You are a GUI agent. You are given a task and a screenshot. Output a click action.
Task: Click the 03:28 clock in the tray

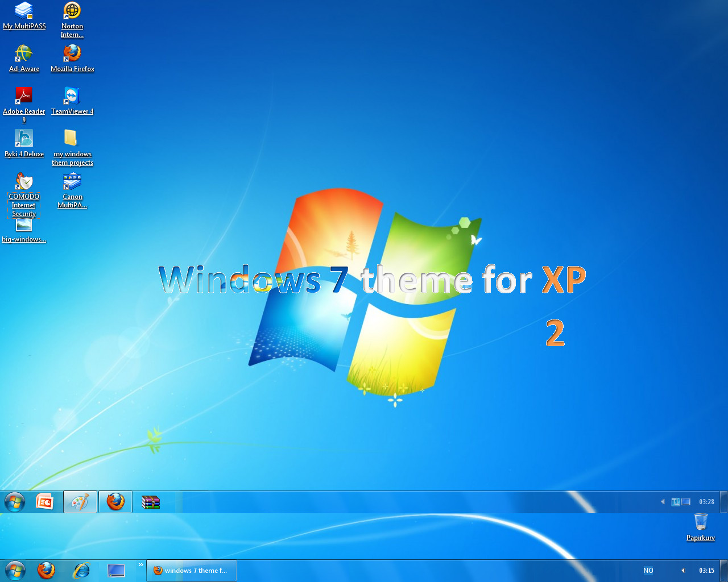coord(706,502)
